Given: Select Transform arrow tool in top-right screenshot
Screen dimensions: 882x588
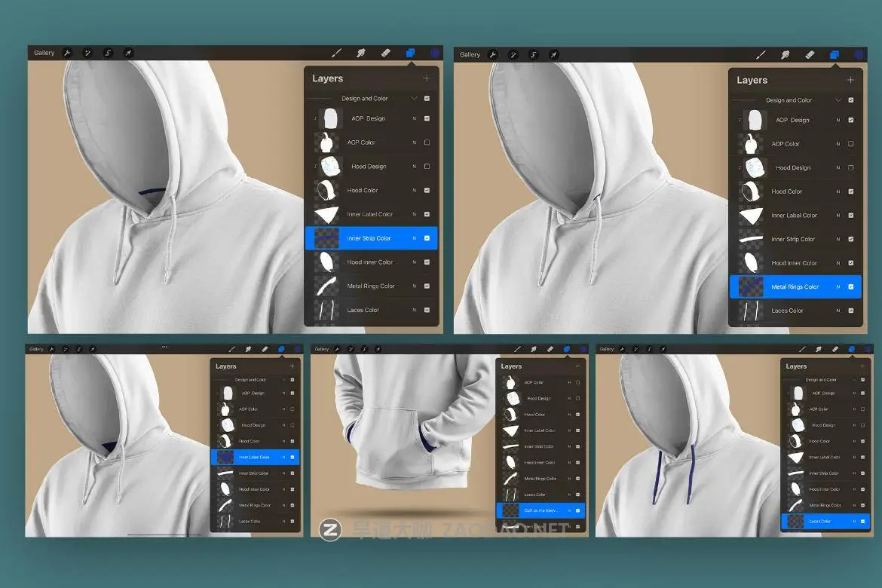Looking at the screenshot, I should pyautogui.click(x=553, y=54).
